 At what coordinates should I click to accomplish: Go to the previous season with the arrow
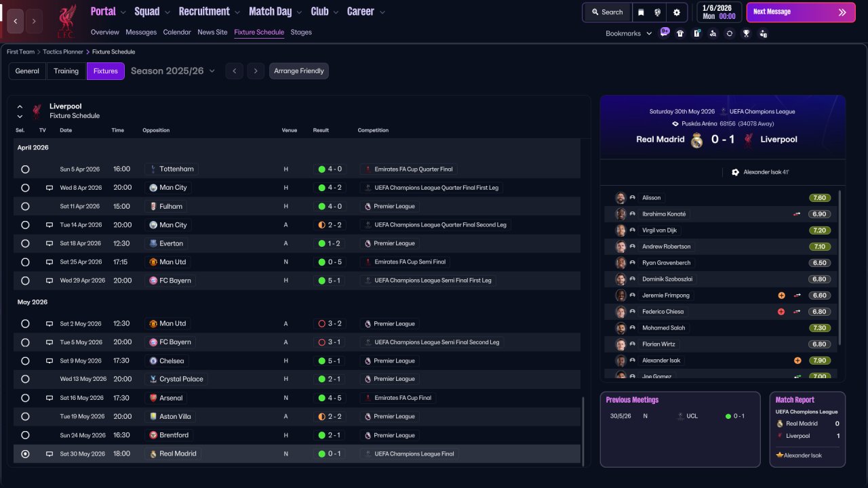click(234, 71)
